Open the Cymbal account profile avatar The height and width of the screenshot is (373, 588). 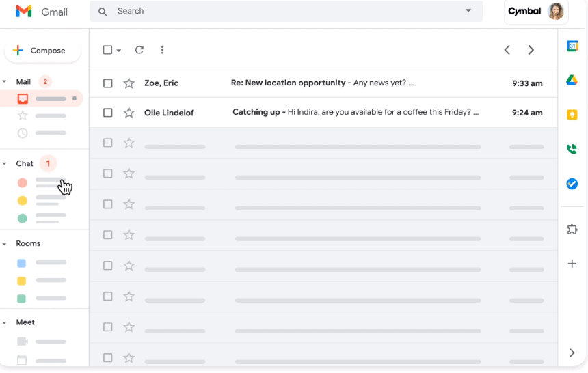[x=556, y=11]
